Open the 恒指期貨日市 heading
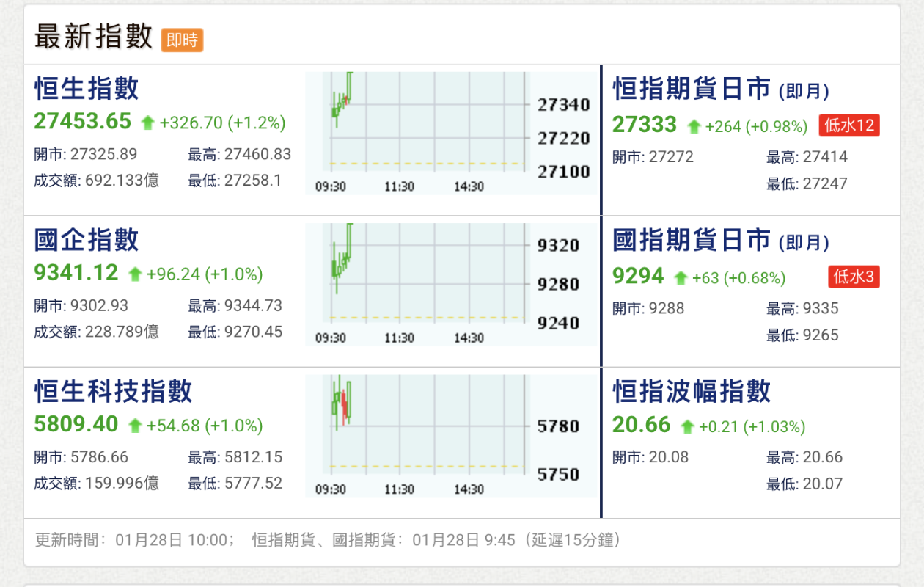 [x=692, y=89]
